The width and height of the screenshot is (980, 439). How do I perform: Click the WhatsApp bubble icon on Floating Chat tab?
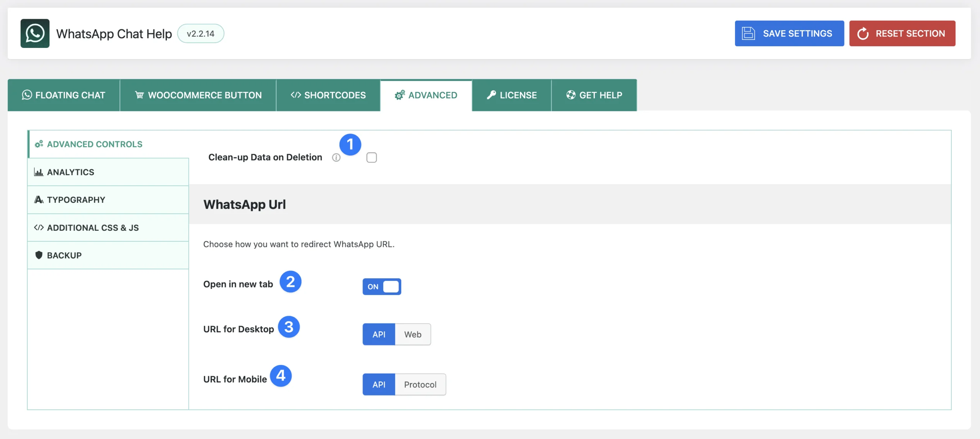tap(27, 95)
